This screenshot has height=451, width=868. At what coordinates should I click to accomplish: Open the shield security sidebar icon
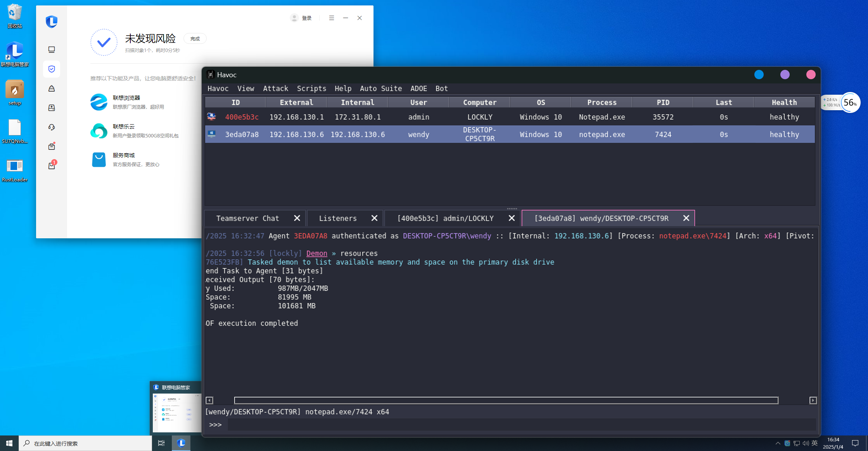click(52, 69)
